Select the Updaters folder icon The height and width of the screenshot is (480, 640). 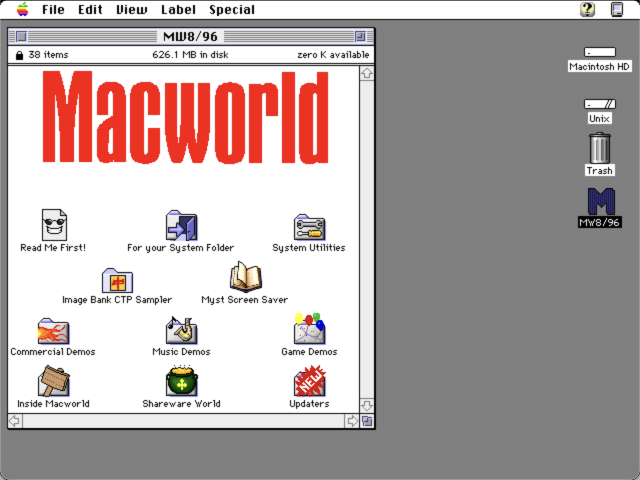(310, 381)
